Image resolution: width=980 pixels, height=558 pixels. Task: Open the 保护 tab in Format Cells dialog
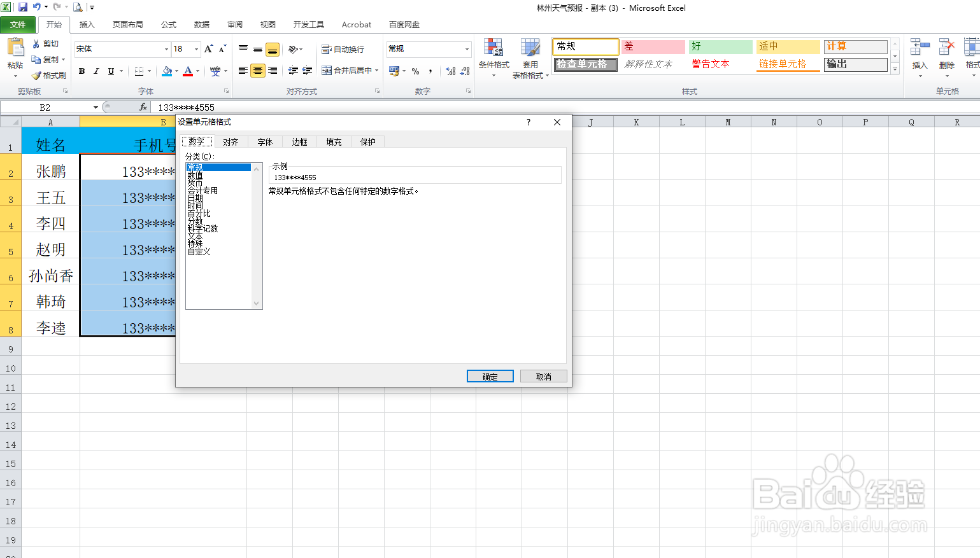[368, 142]
